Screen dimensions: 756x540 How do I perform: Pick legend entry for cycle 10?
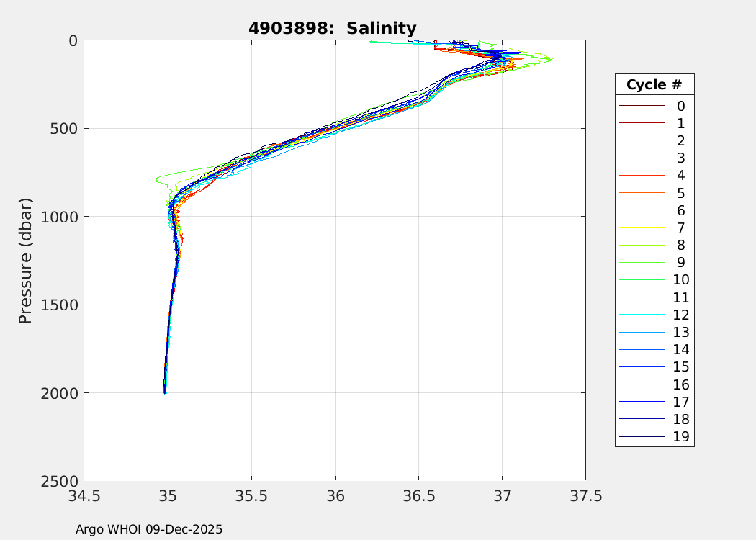pyautogui.click(x=654, y=280)
